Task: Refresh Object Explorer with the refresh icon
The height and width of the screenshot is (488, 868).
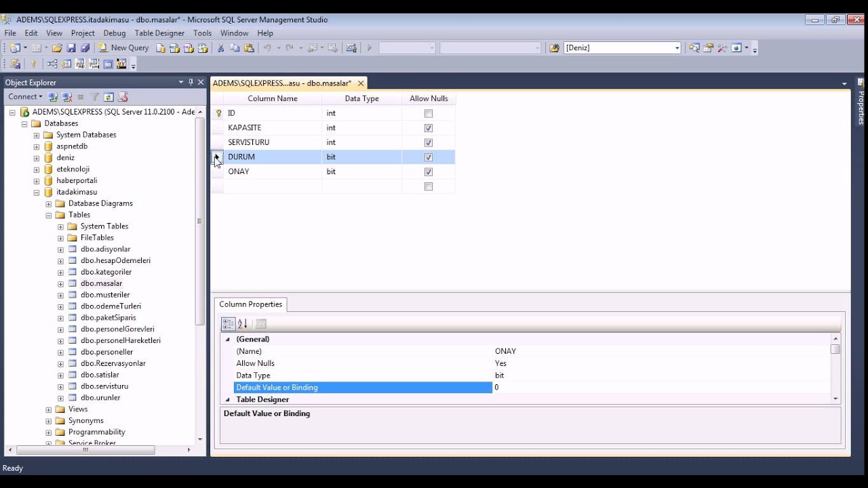Action: [x=108, y=97]
